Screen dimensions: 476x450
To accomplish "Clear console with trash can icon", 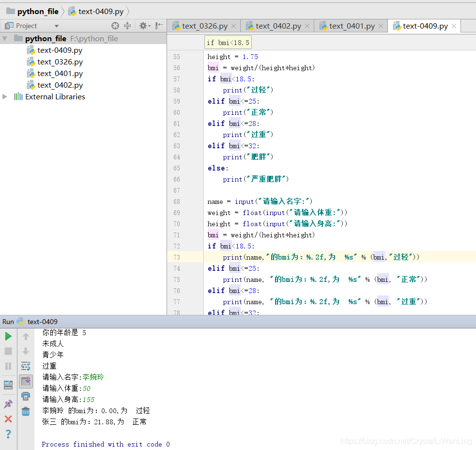I will (x=26, y=411).
